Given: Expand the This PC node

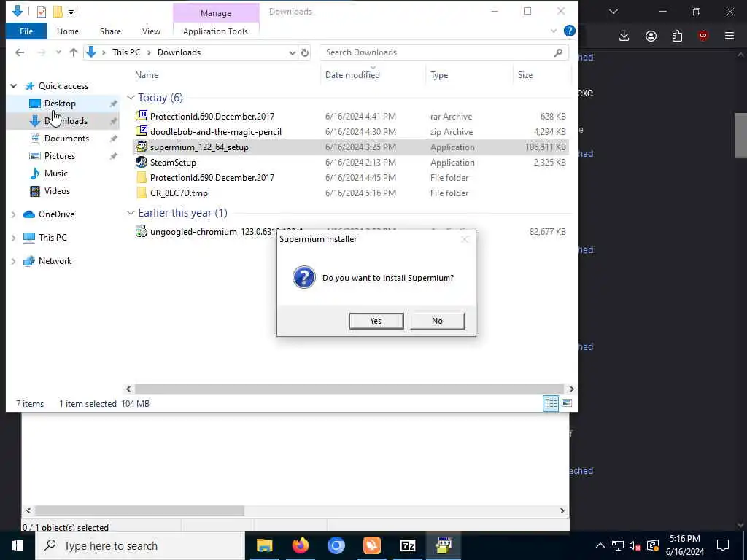Looking at the screenshot, I should [14, 238].
